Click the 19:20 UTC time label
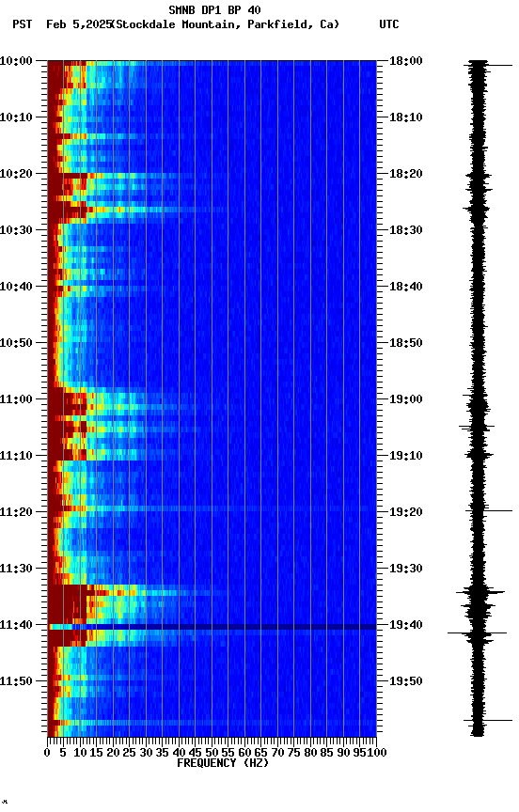 (406, 512)
